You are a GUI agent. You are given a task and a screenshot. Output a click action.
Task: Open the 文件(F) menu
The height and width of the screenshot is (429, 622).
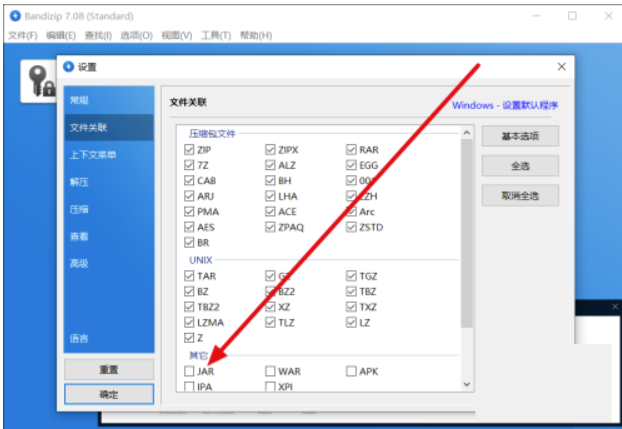pos(23,36)
